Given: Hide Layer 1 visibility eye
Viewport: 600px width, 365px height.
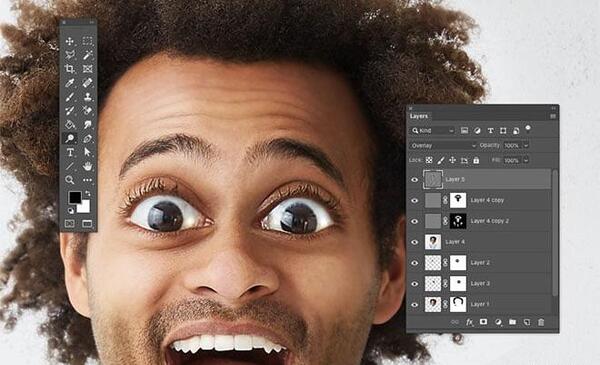Looking at the screenshot, I should point(415,305).
